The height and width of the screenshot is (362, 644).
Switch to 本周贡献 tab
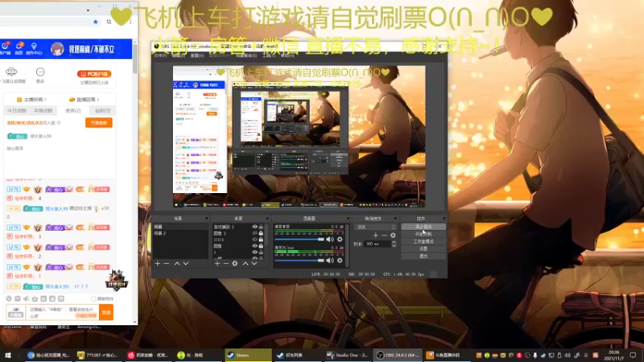point(43,110)
